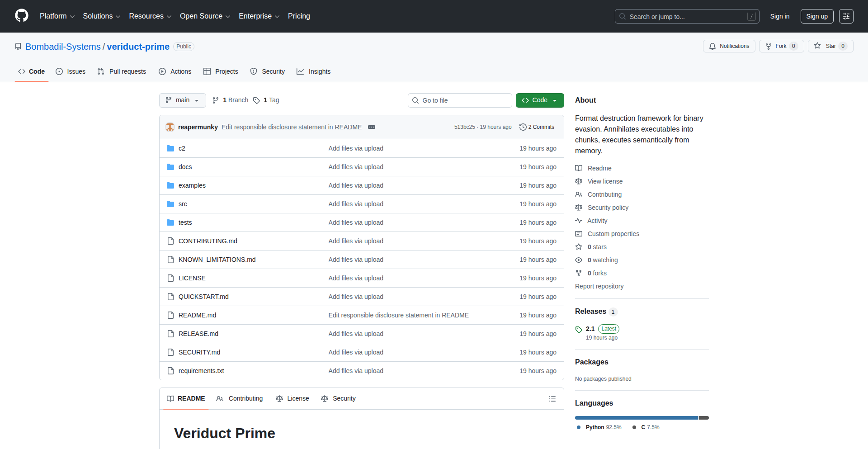Open the main branch dropdown
This screenshot has height=449, width=868.
[x=182, y=100]
